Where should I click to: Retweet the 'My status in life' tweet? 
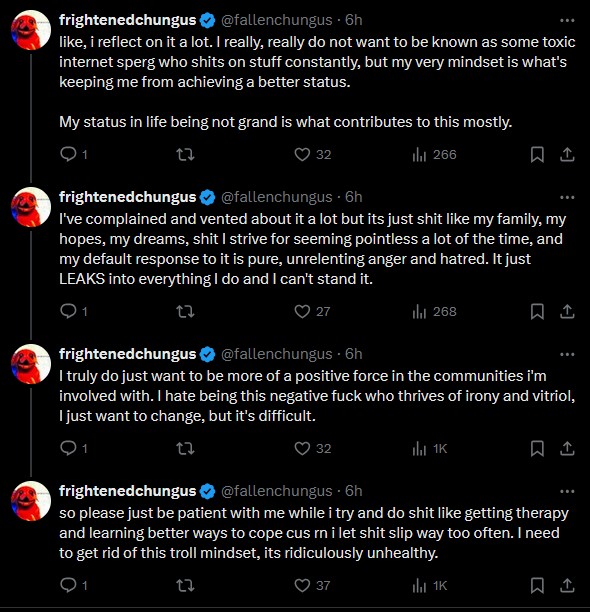185,155
